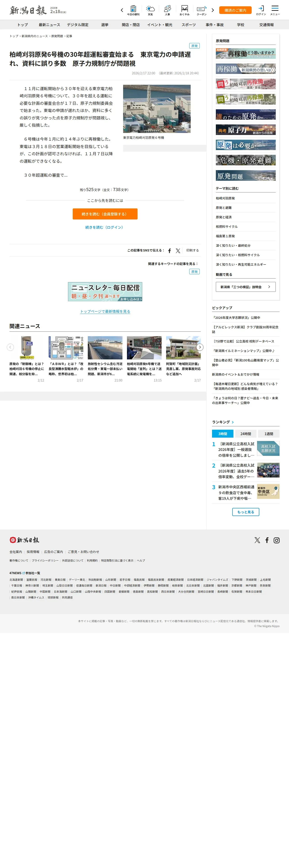The width and height of the screenshot is (289, 868).
Task: Click the もっと見る ranking button
Action: click(x=246, y=512)
